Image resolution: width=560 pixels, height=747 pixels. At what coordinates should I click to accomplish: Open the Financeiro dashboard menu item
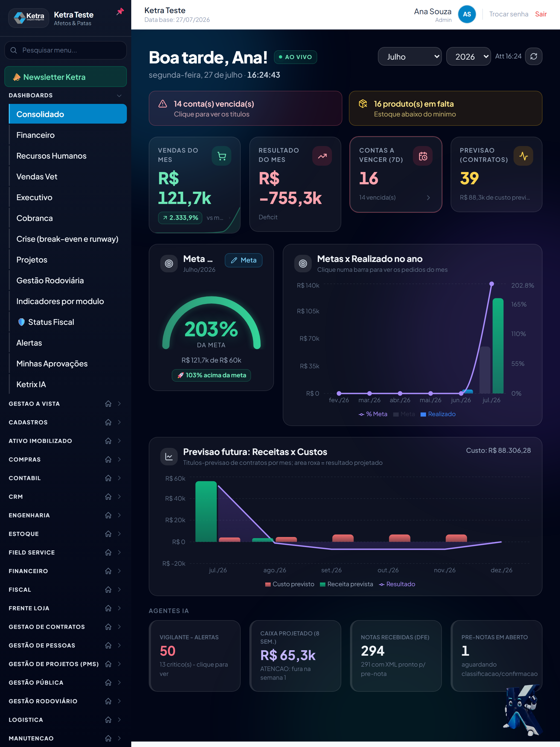(68, 135)
